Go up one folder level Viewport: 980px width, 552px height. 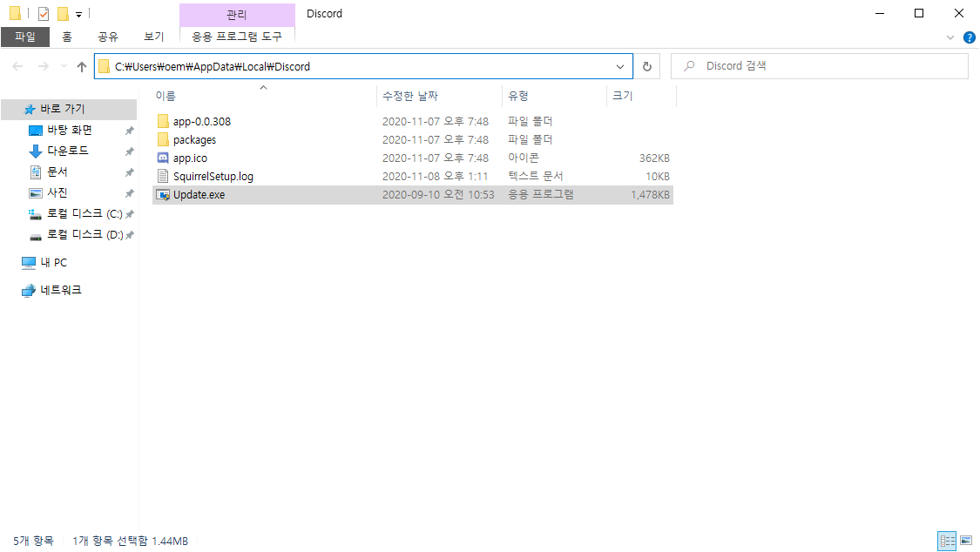82,66
